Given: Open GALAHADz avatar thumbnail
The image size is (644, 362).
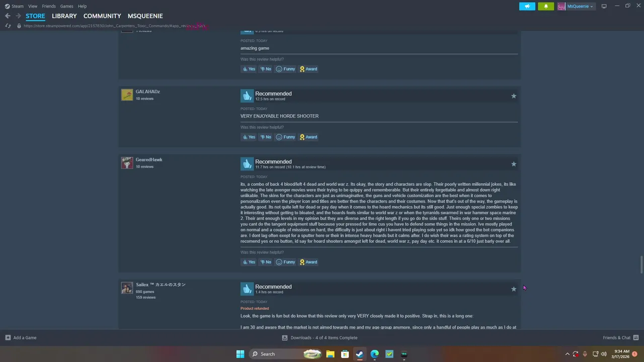Looking at the screenshot, I should [127, 95].
